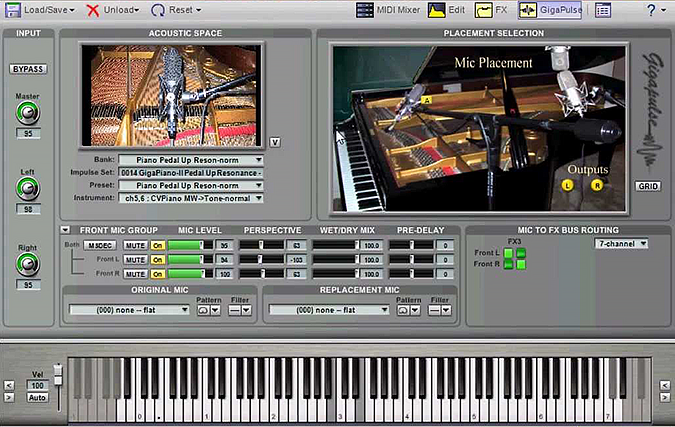Mute the Front L mic

pos(135,260)
